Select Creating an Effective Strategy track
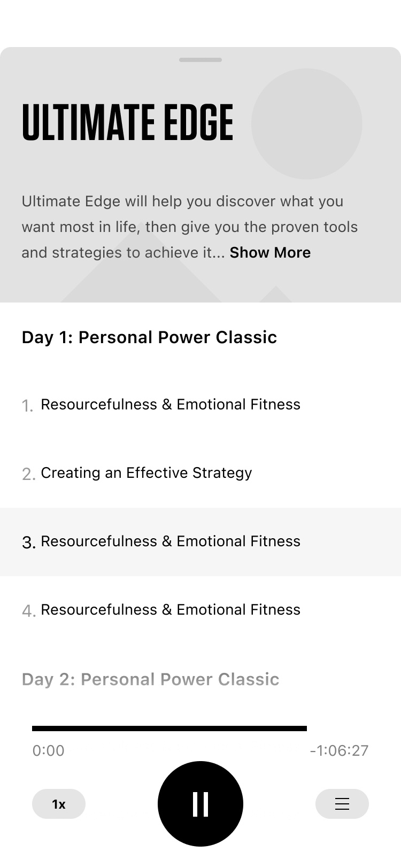Screen dimensions: 401x868 [146, 473]
